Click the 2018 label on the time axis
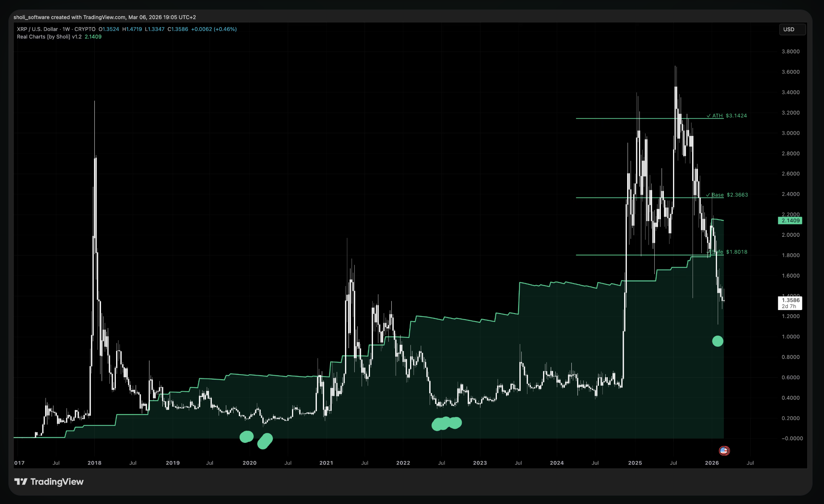824x504 pixels. (94, 463)
